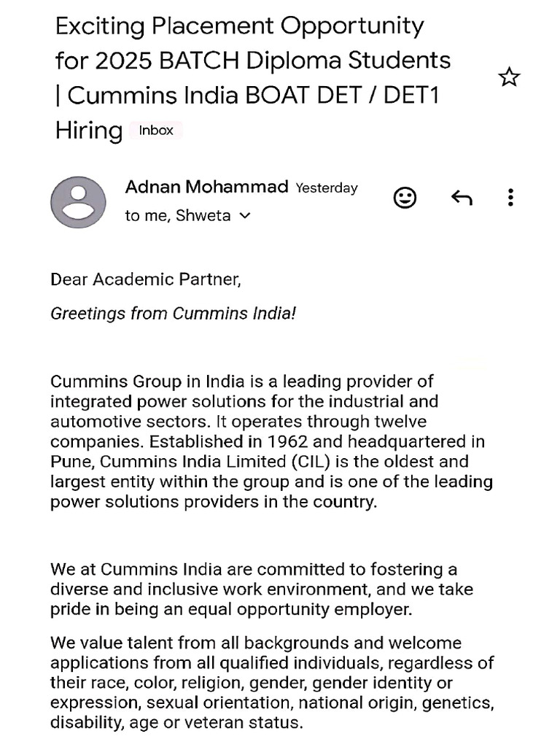Tap Adnan Mohammad's profile avatar
This screenshot has height=747, width=560.
(78, 202)
